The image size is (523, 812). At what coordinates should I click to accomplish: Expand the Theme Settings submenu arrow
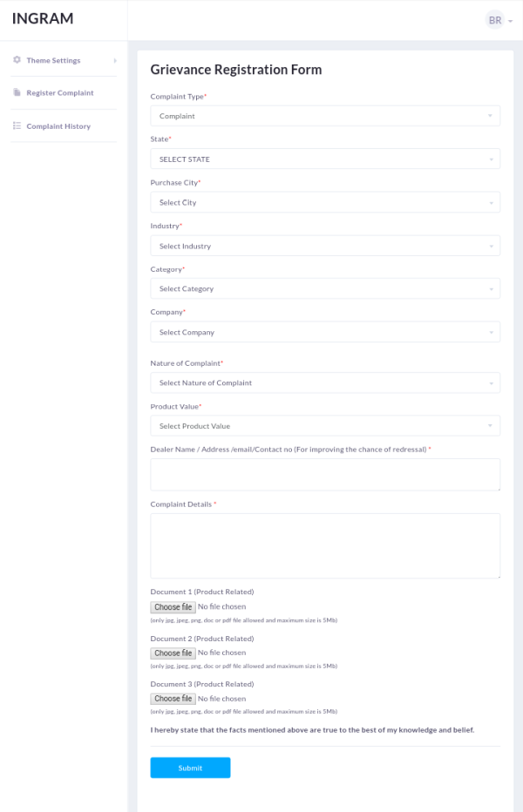(x=115, y=60)
